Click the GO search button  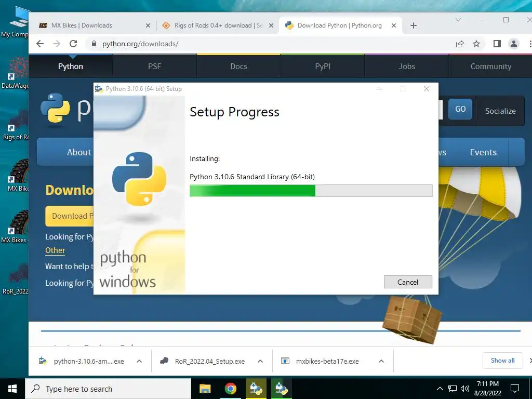(x=460, y=109)
